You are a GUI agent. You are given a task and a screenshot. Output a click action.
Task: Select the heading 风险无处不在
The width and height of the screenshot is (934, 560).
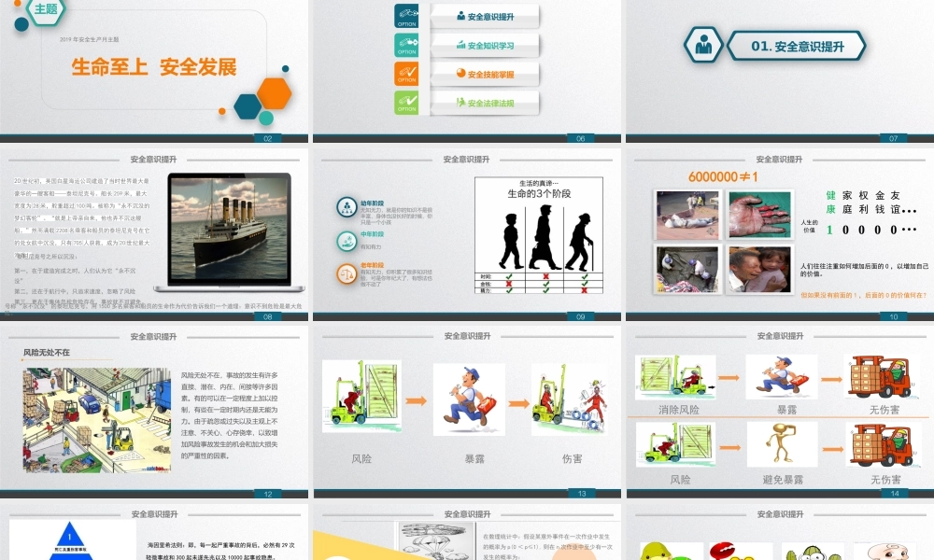click(x=47, y=352)
